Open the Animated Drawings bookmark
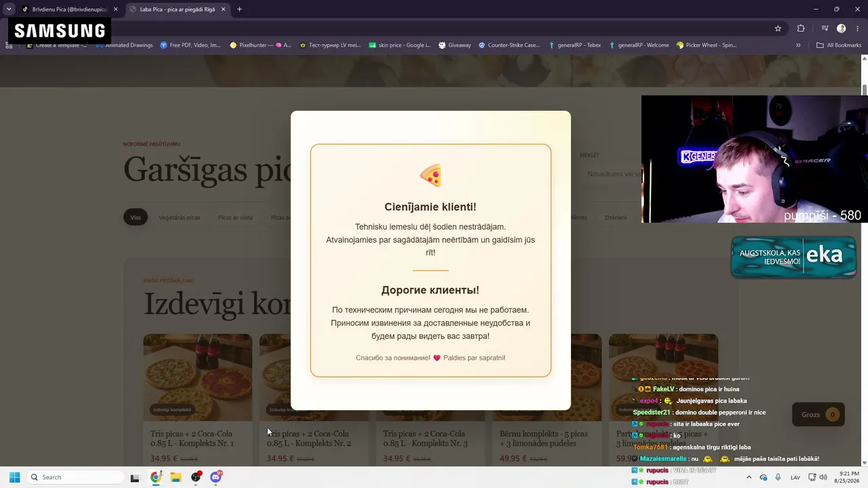The height and width of the screenshot is (488, 868). 124,45
